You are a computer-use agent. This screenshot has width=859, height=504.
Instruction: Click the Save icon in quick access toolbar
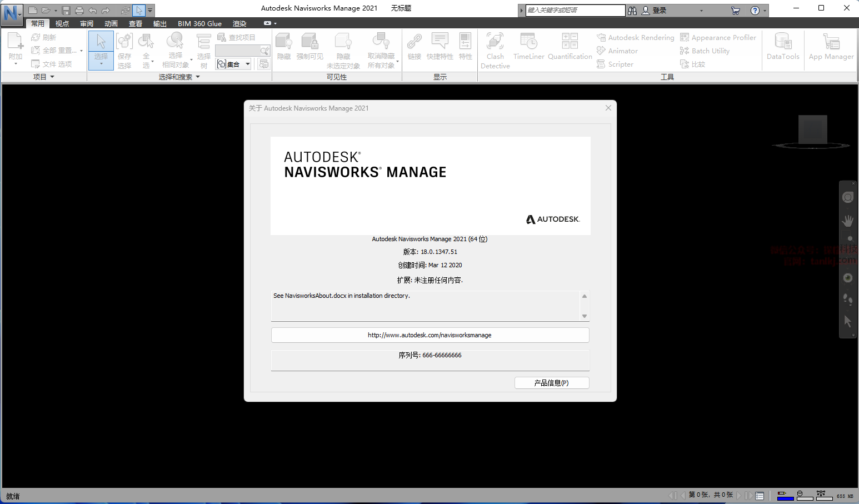tap(66, 11)
